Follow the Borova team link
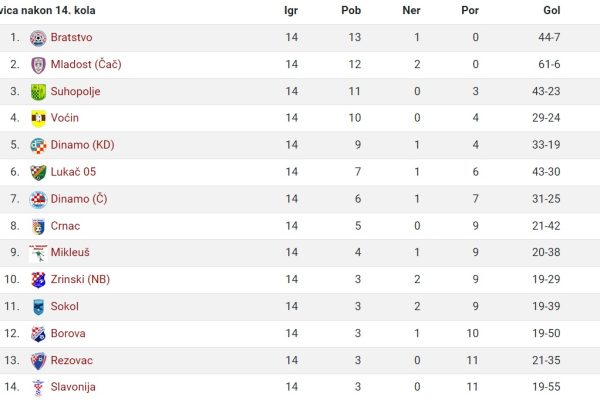The image size is (600, 400). [68, 333]
